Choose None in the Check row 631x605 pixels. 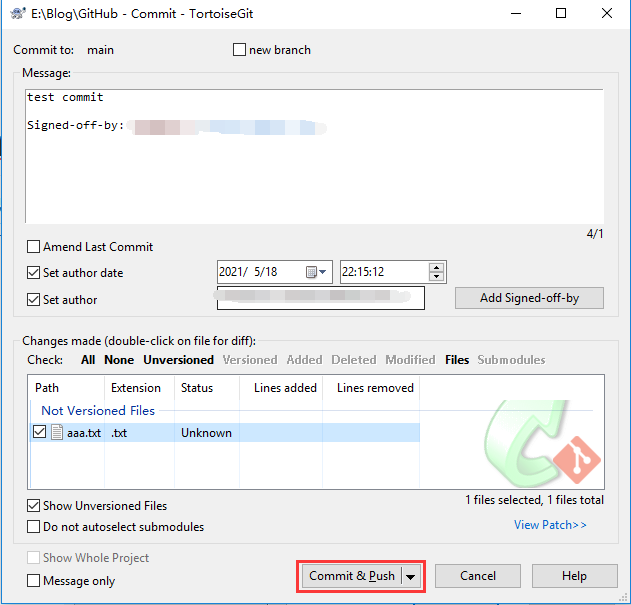[x=119, y=360]
